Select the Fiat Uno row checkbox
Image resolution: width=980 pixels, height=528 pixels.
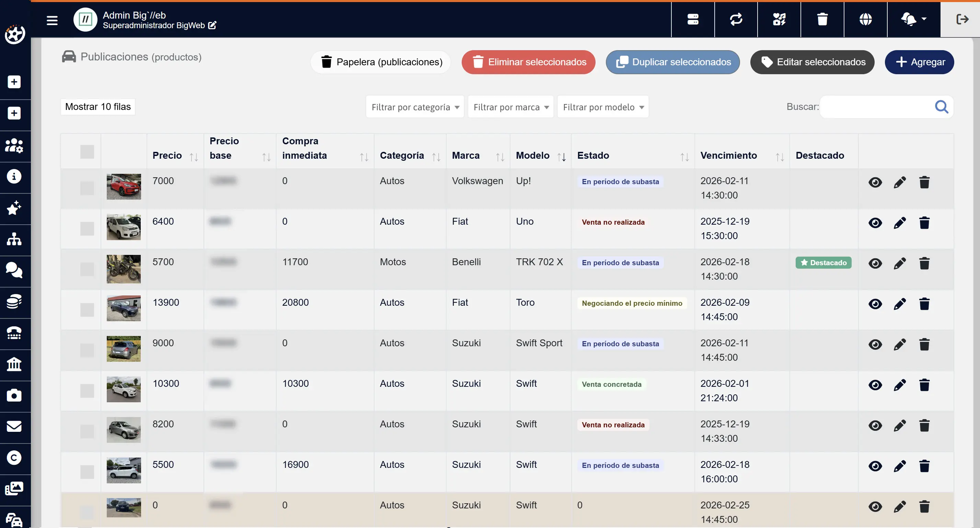[87, 228]
